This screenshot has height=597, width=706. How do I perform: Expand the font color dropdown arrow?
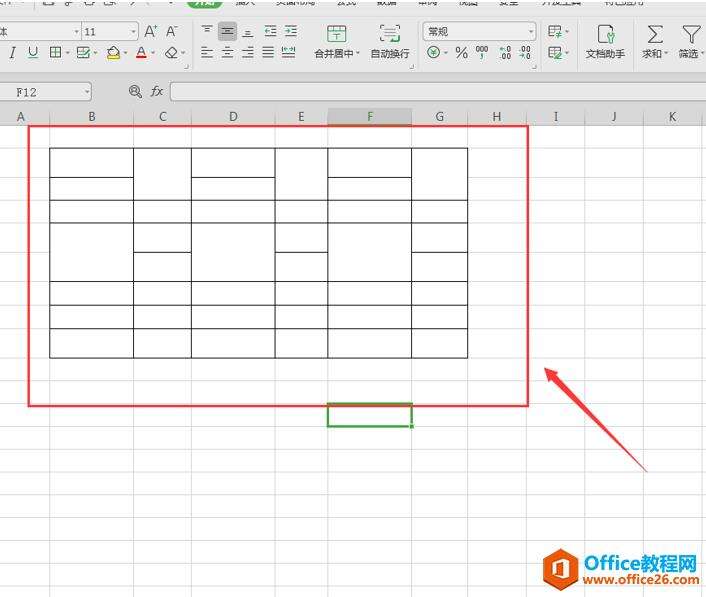153,53
